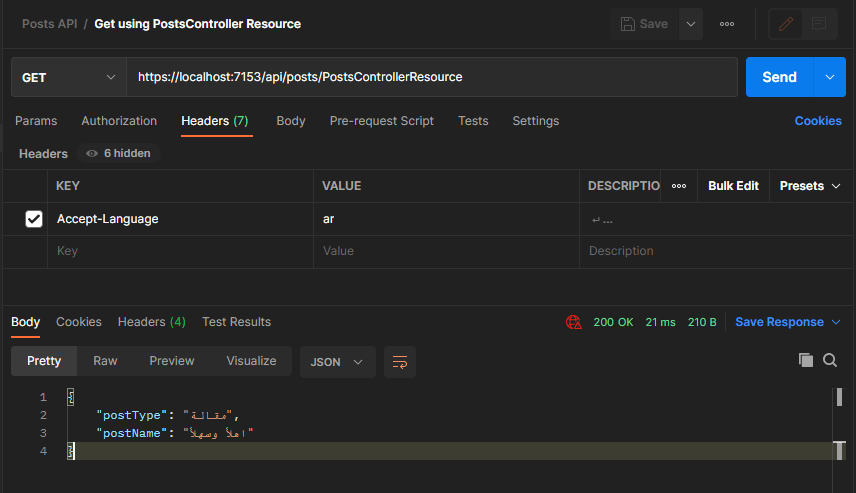Screen dimensions: 856x493
Task: Click the empty Key input field
Action: [x=180, y=251]
